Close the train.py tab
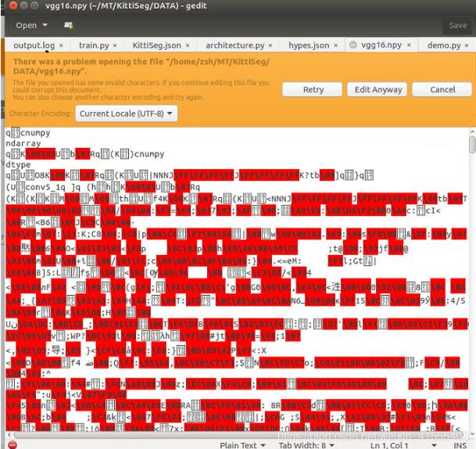Image resolution: width=476 pixels, height=449 pixels. pos(115,45)
